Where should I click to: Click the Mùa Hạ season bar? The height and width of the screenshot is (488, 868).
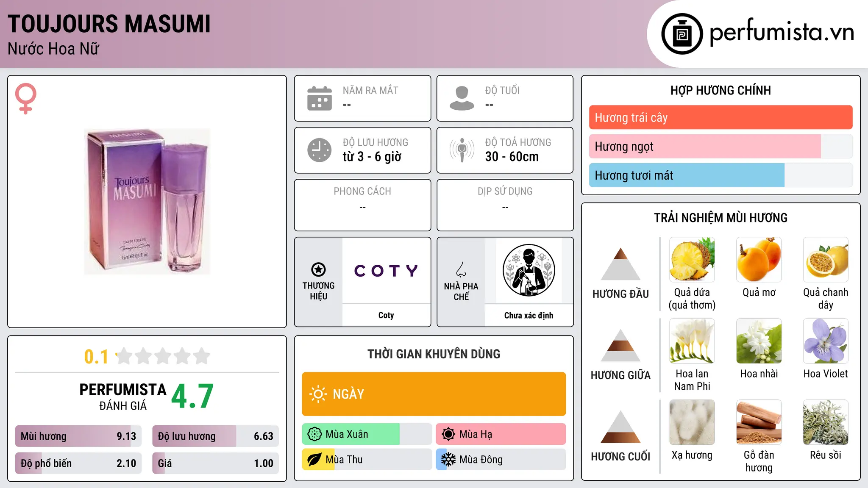(x=501, y=434)
